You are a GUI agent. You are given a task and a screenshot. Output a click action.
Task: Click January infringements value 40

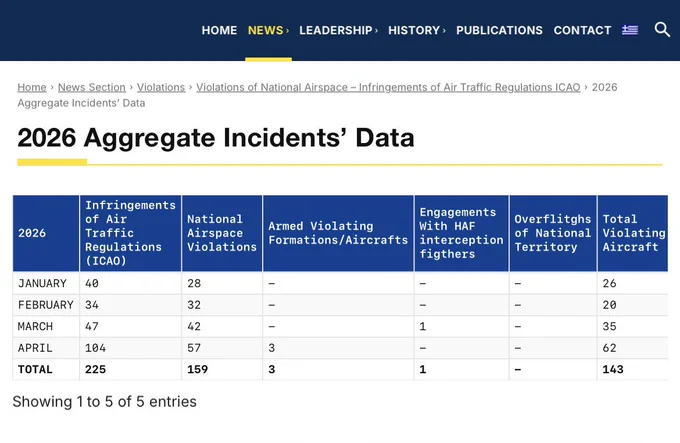92,283
